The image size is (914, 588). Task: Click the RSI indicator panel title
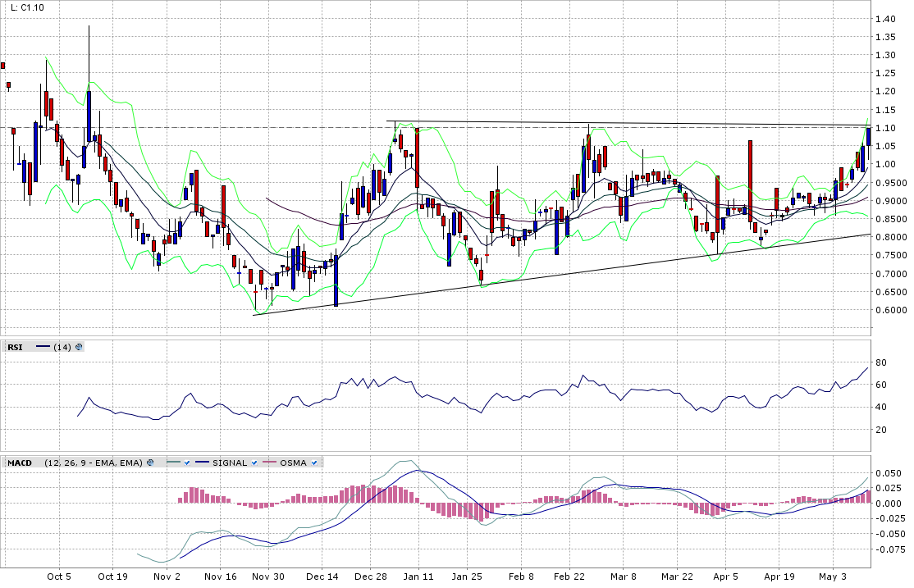tap(15, 347)
